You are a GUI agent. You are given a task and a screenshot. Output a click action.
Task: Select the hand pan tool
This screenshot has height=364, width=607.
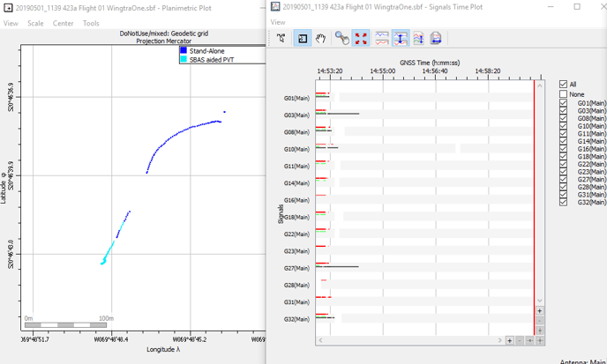321,38
